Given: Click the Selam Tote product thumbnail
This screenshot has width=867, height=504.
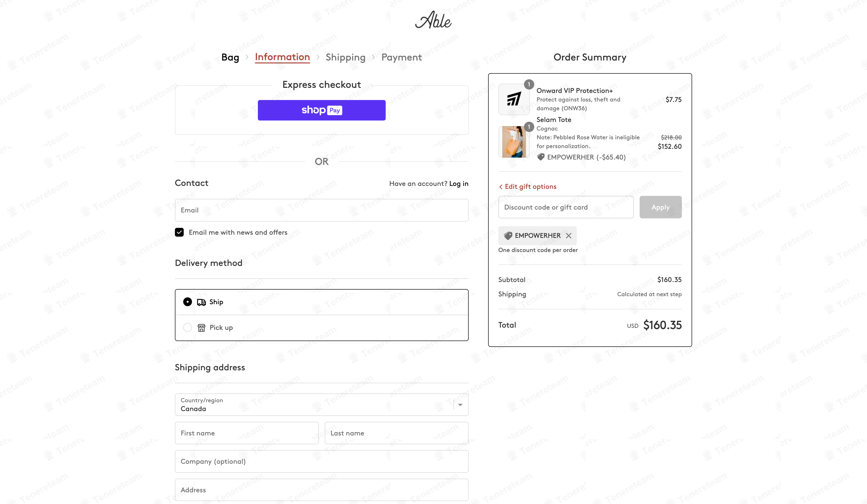Looking at the screenshot, I should point(514,142).
